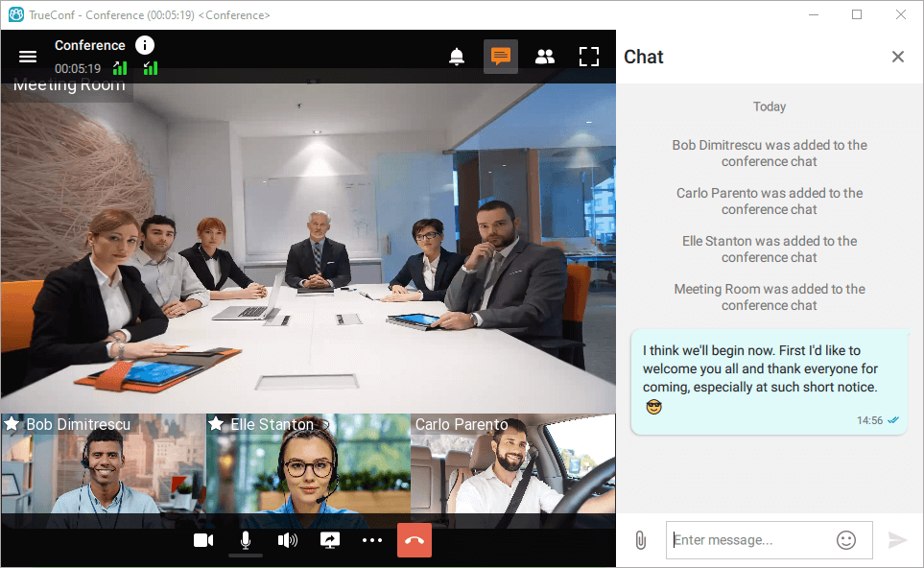Enter full screen mode
Image resolution: width=924 pixels, height=568 pixels.
pyautogui.click(x=588, y=57)
